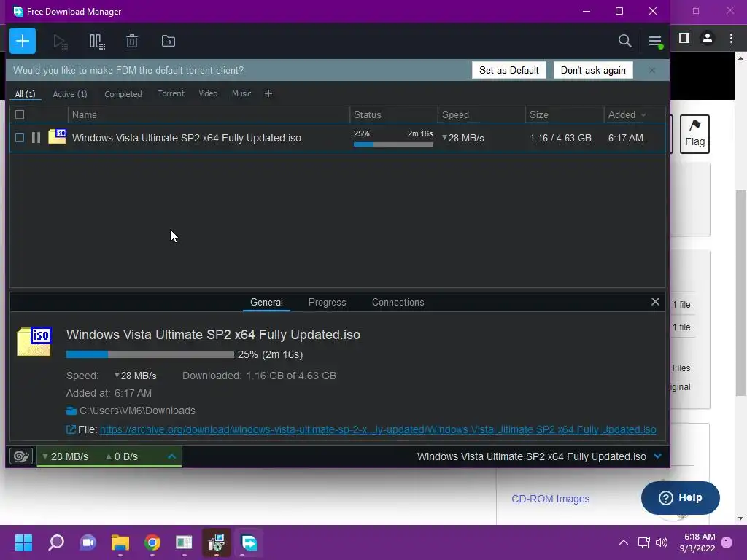Open the volume control in the system tray
The width and height of the screenshot is (747, 560).
(x=662, y=542)
